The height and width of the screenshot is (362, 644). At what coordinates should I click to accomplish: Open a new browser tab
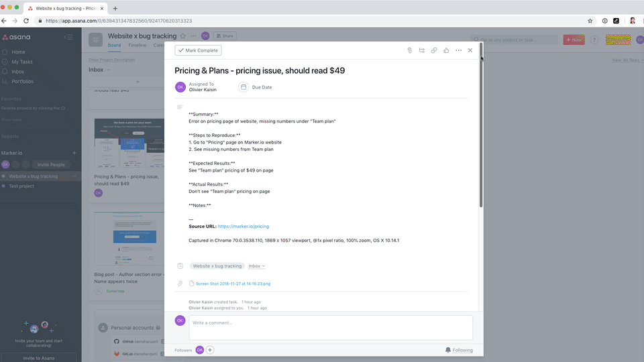pos(115,8)
